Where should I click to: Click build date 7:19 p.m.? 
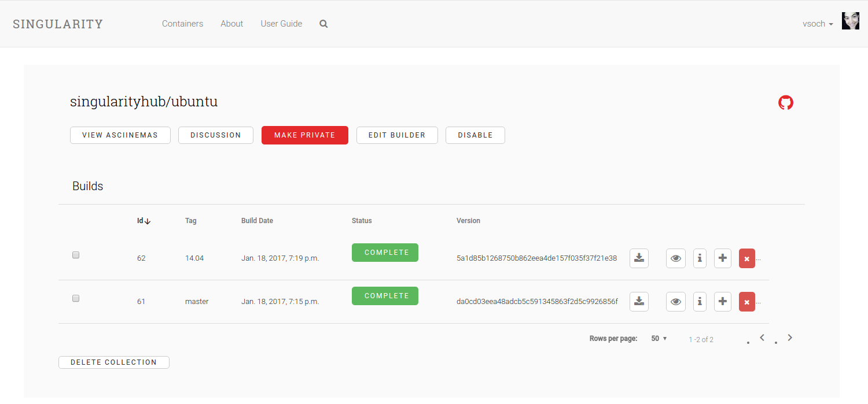tap(280, 258)
